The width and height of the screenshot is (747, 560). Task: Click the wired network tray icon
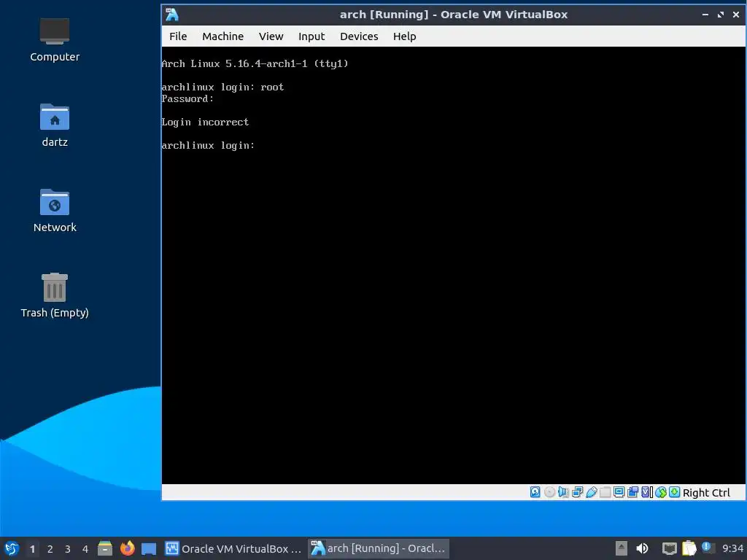[x=670, y=548]
